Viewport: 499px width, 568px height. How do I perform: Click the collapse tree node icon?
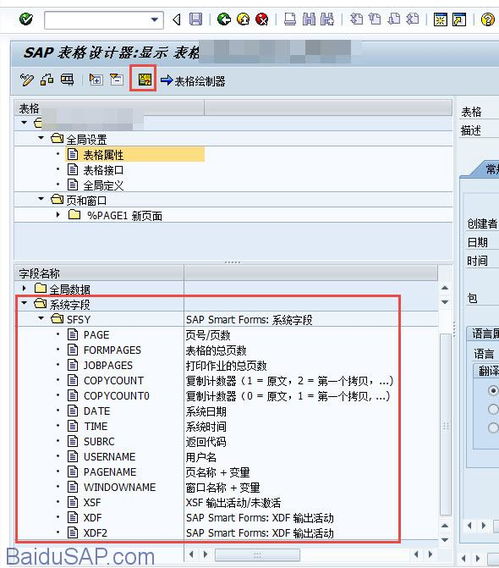click(x=117, y=79)
